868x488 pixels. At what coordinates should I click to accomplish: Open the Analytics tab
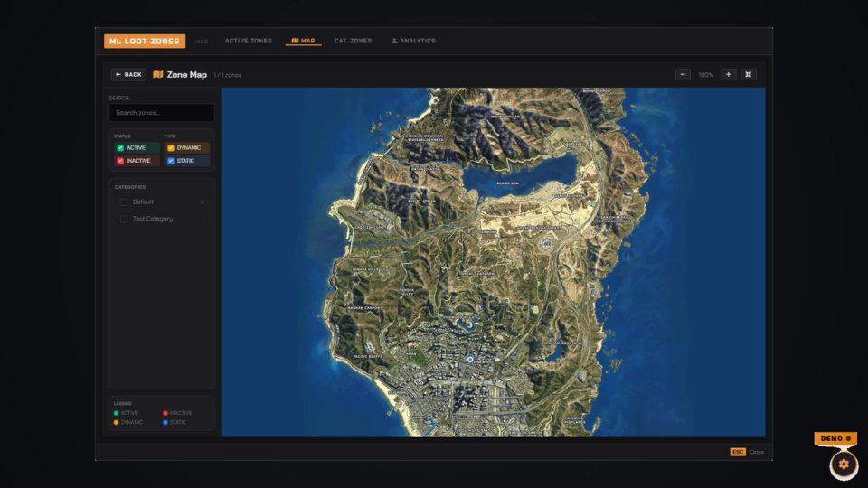point(413,41)
